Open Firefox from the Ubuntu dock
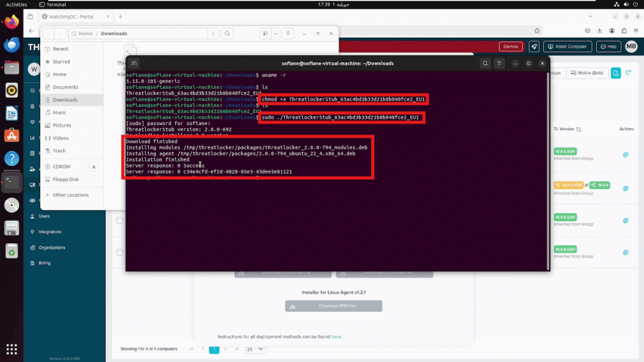 11,21
